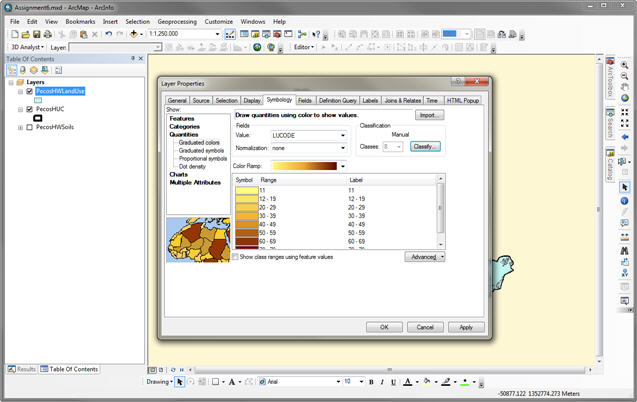Enable the PecosHWSoils layer checkbox
Image resolution: width=637 pixels, height=402 pixels.
[29, 127]
